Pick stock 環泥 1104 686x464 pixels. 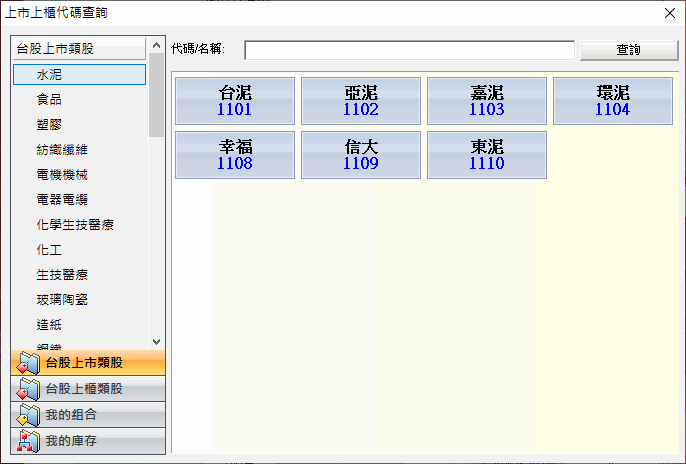click(612, 101)
